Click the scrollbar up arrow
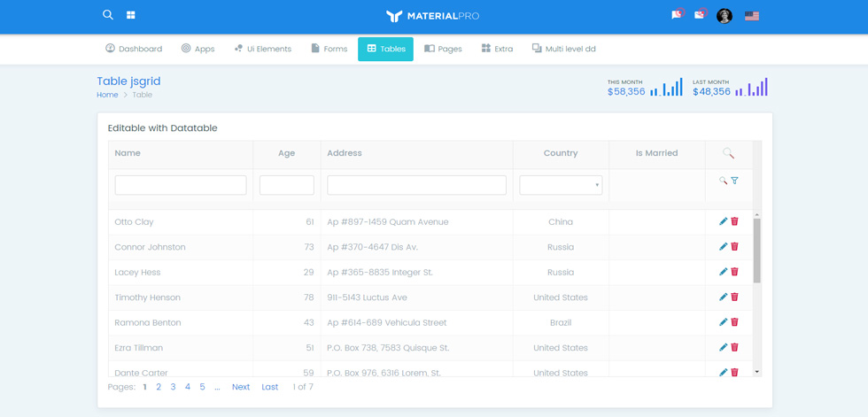This screenshot has height=417, width=868. (x=756, y=214)
